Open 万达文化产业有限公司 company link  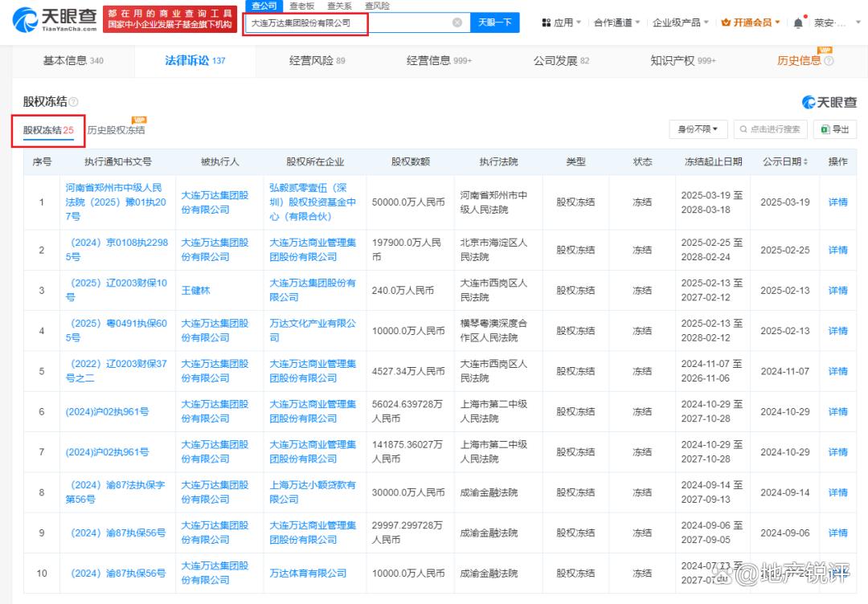pos(313,331)
